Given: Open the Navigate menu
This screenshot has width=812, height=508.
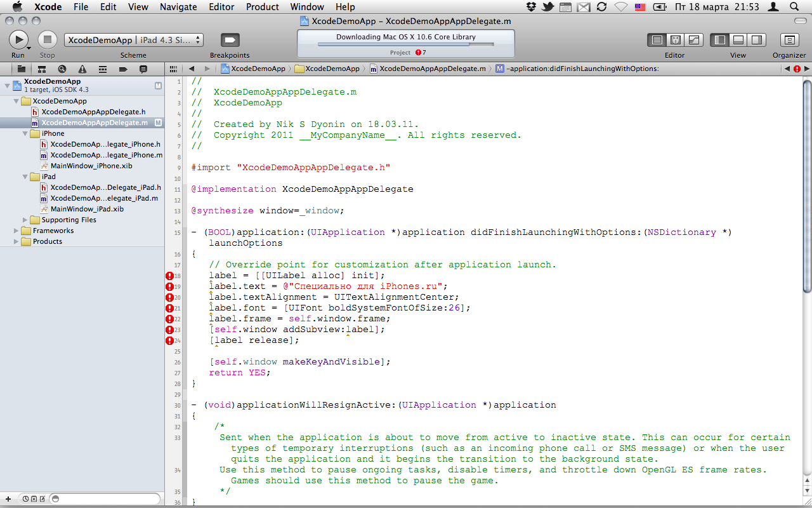Looking at the screenshot, I should 178,7.
